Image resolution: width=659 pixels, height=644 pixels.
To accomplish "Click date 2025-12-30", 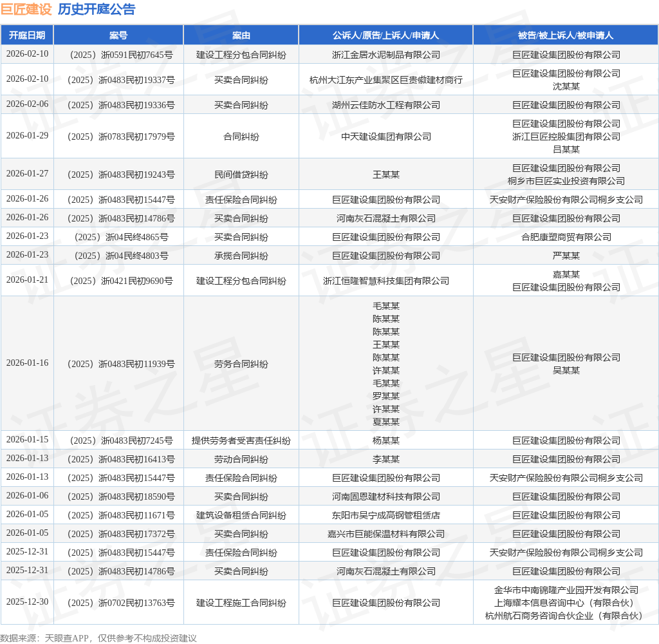I will coord(27,601).
